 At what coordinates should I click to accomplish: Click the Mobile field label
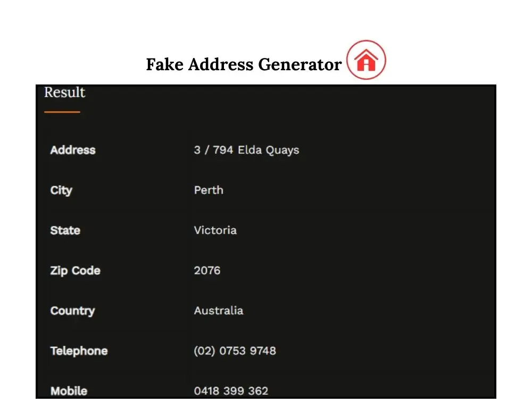click(x=69, y=391)
